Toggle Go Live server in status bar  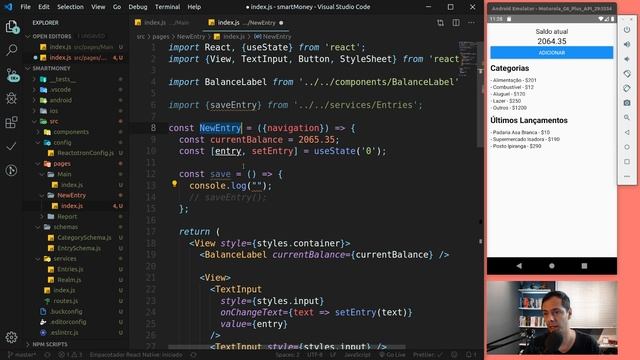pos(392,355)
